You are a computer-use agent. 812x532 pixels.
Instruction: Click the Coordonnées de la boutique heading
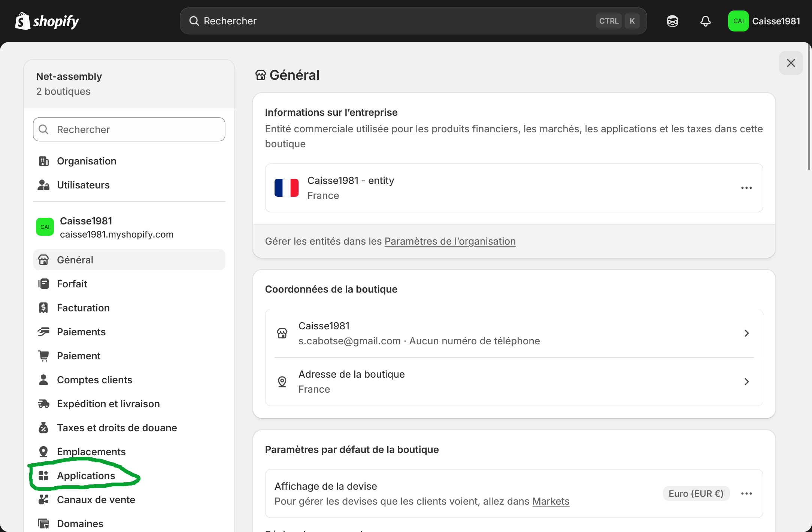331,289
